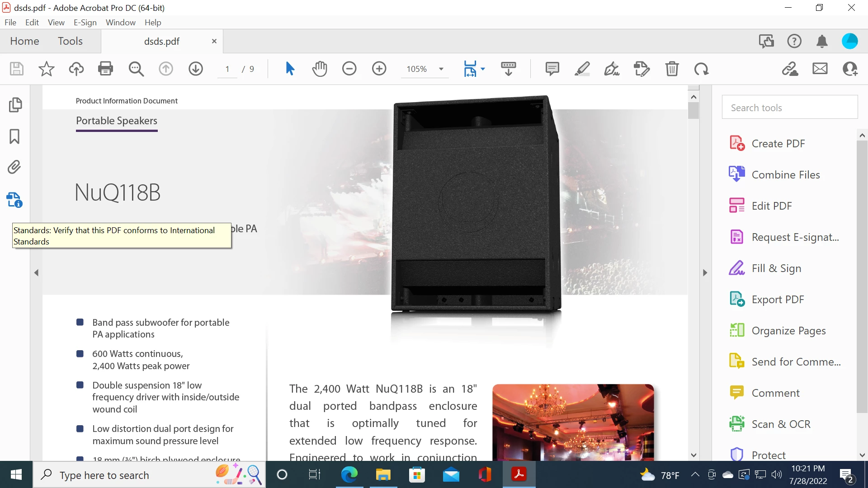Click the Search tools input field
Screen dimensions: 868x488
(x=789, y=108)
